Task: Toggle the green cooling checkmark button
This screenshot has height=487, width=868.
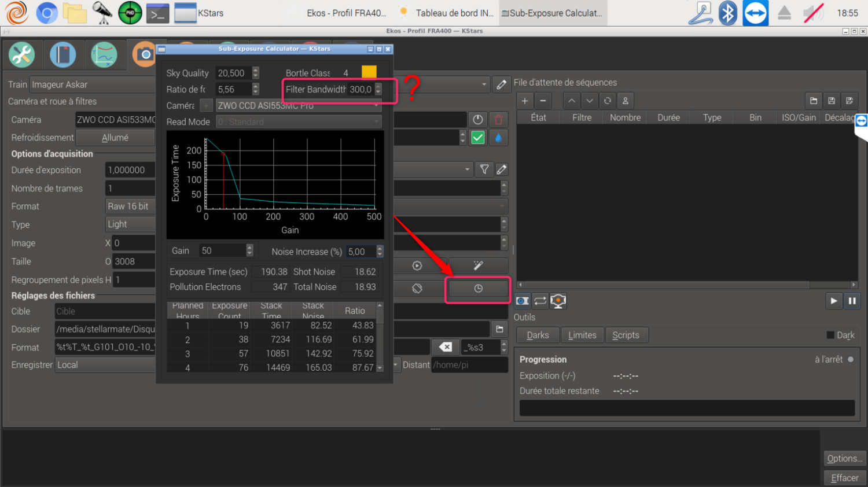Action: coord(478,138)
